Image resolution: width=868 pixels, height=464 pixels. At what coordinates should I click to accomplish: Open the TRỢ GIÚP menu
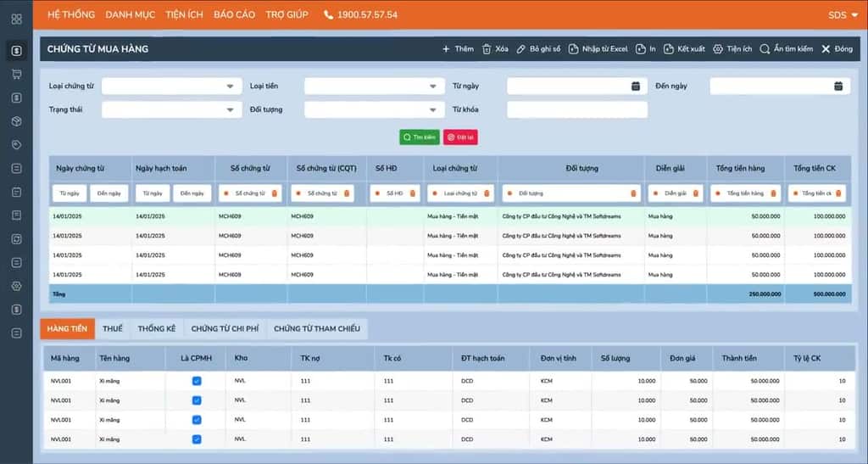(x=287, y=15)
